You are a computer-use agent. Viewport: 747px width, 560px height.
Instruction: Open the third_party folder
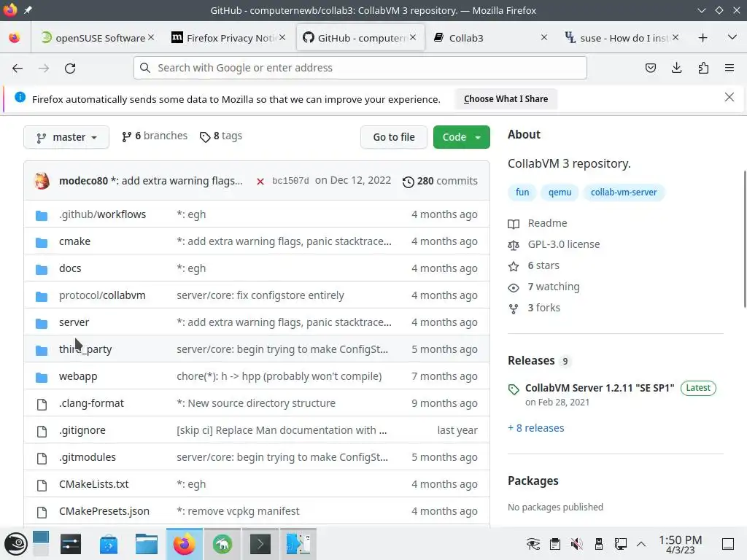(x=85, y=349)
